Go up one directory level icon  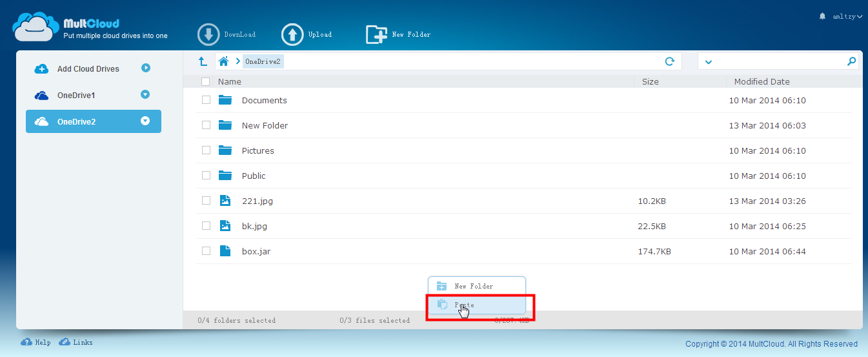point(203,61)
